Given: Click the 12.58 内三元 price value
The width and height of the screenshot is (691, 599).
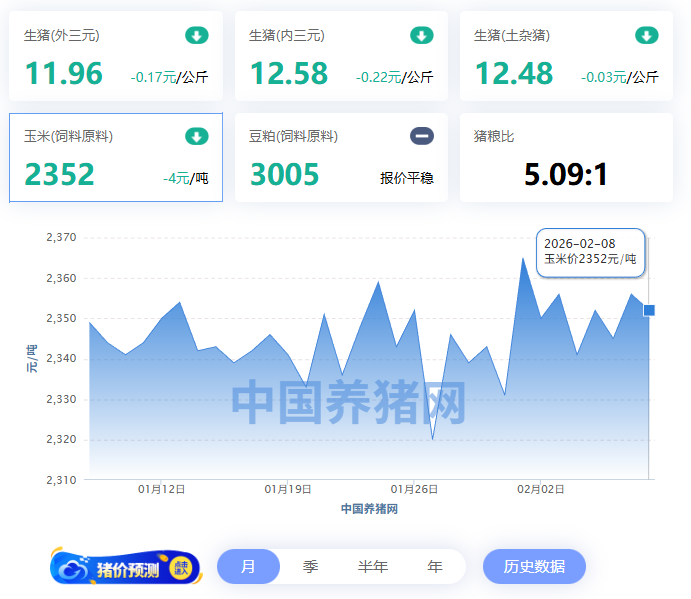Looking at the screenshot, I should 289,74.
